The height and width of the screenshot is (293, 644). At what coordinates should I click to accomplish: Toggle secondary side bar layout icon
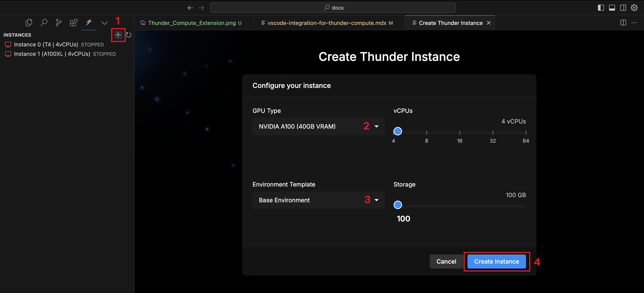[623, 8]
